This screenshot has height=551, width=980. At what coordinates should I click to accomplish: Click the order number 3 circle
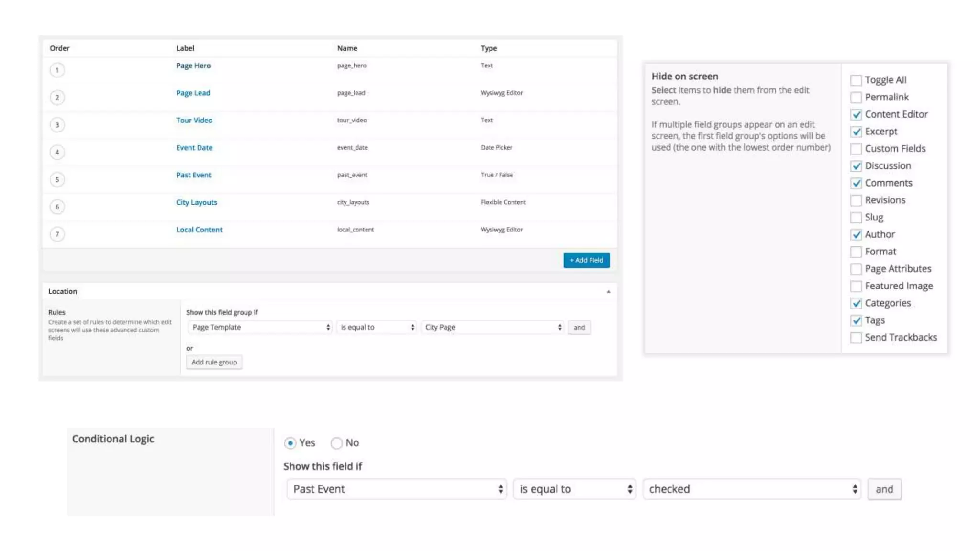(57, 125)
